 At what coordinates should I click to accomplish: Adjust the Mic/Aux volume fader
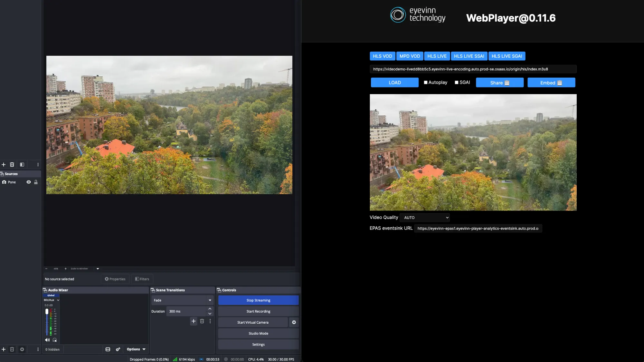[47, 312]
